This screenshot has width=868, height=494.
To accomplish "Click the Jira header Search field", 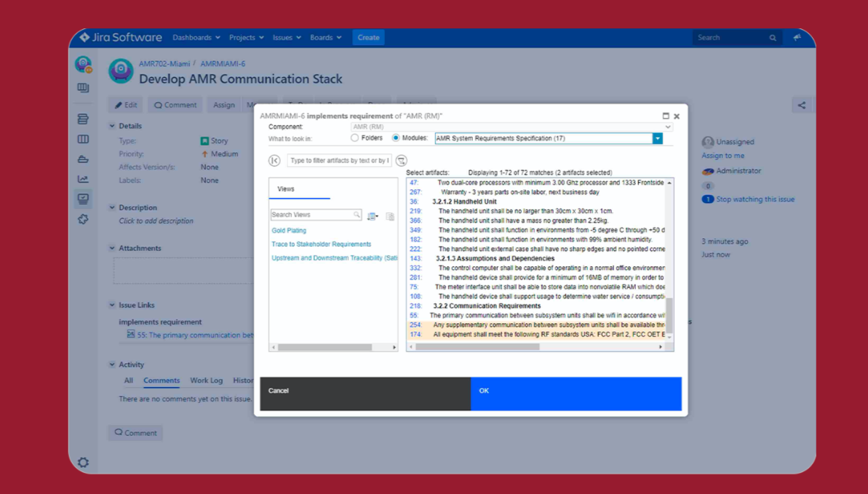I will 736,38.
